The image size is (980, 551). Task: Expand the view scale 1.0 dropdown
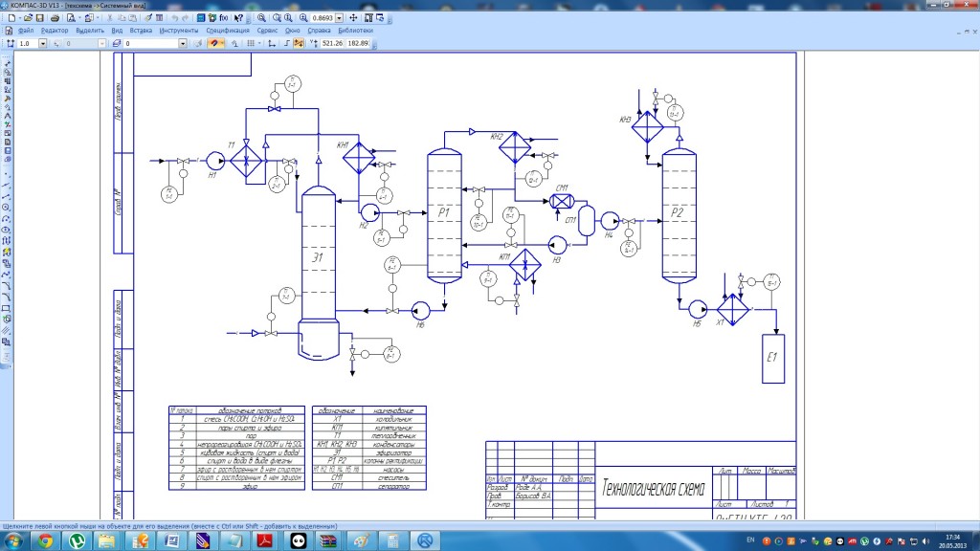pos(42,43)
